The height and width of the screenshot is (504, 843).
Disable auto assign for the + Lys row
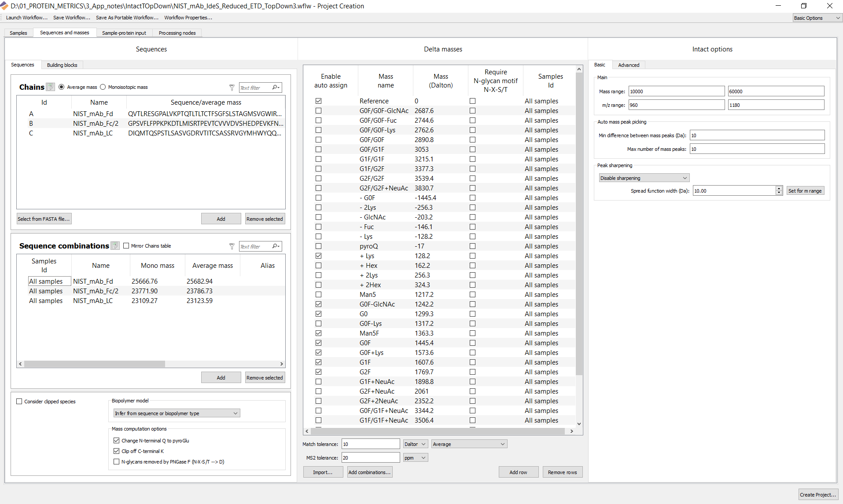tap(318, 256)
